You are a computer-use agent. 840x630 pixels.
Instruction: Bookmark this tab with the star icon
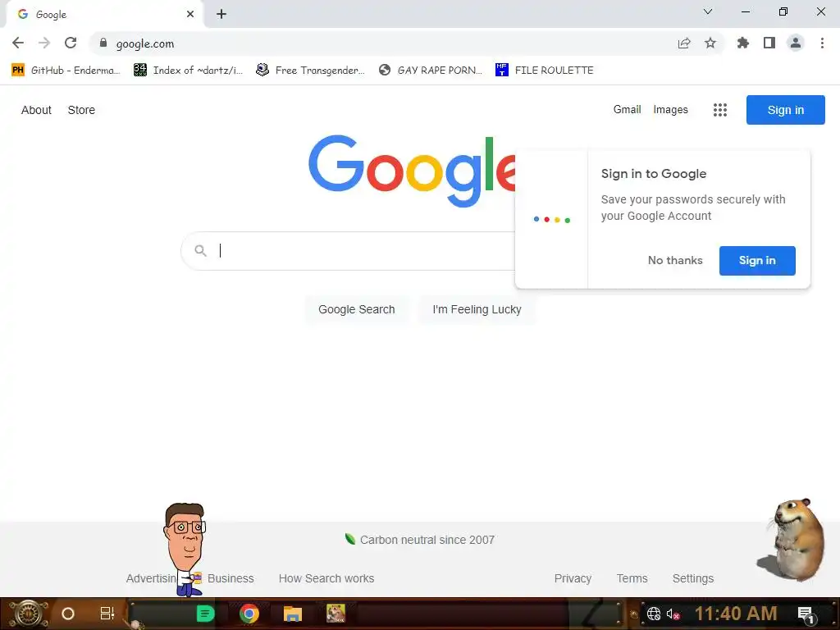click(x=710, y=43)
